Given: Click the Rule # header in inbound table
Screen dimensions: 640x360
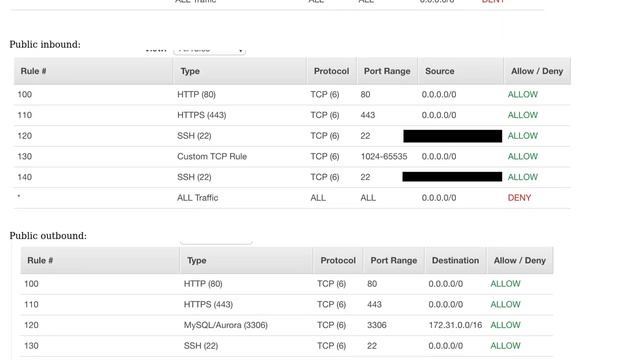Looking at the screenshot, I should click(33, 71).
